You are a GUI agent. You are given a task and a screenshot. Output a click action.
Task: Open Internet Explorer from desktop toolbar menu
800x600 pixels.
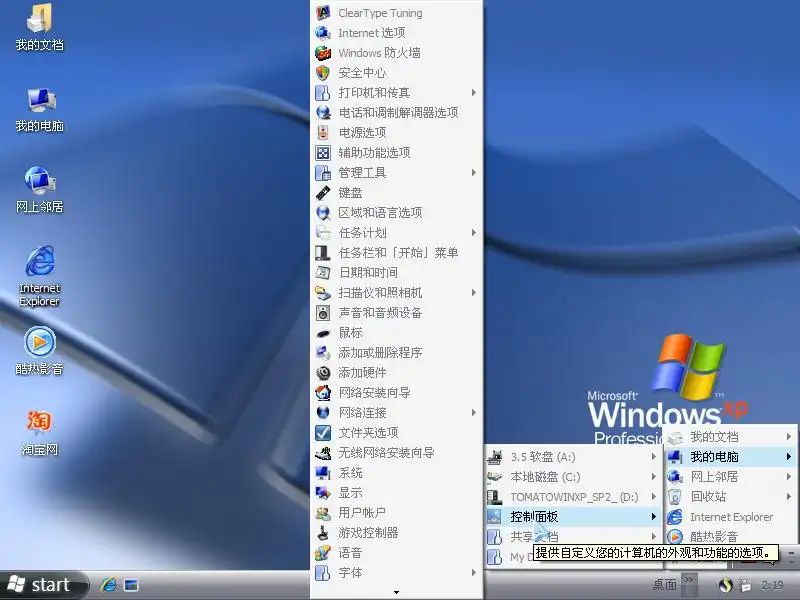click(x=731, y=517)
